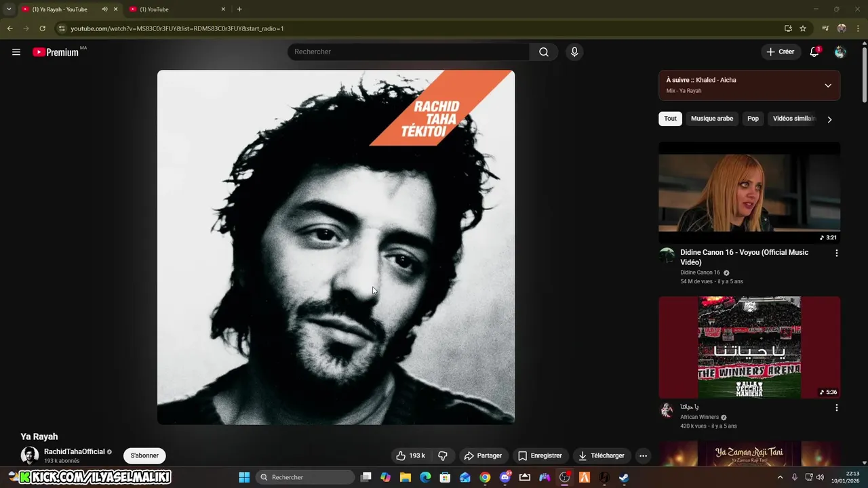Download with the Télécharger button
Image resolution: width=868 pixels, height=488 pixels.
(x=601, y=456)
